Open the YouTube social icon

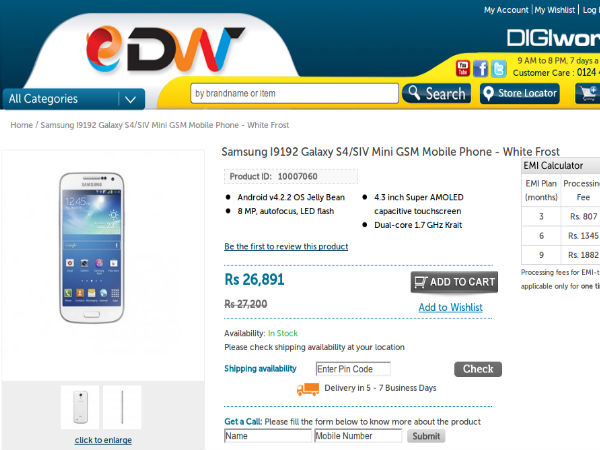(463, 68)
